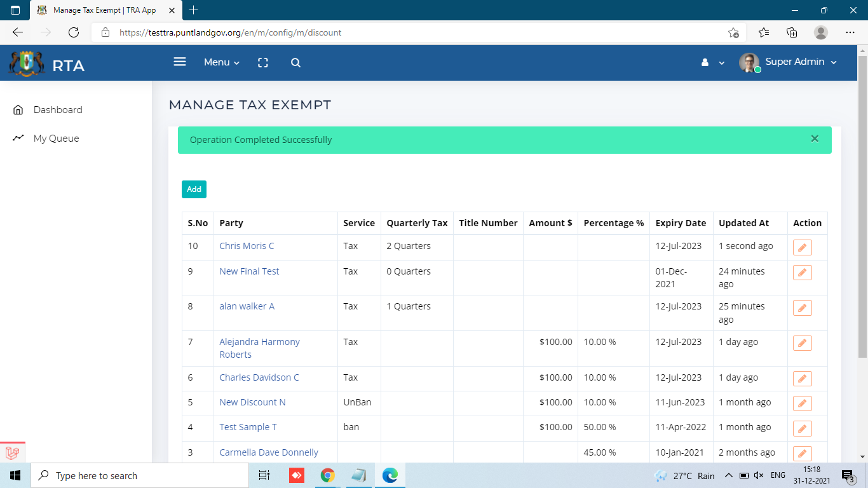Image resolution: width=868 pixels, height=488 pixels.
Task: Show hidden system tray icons
Action: pyautogui.click(x=728, y=475)
